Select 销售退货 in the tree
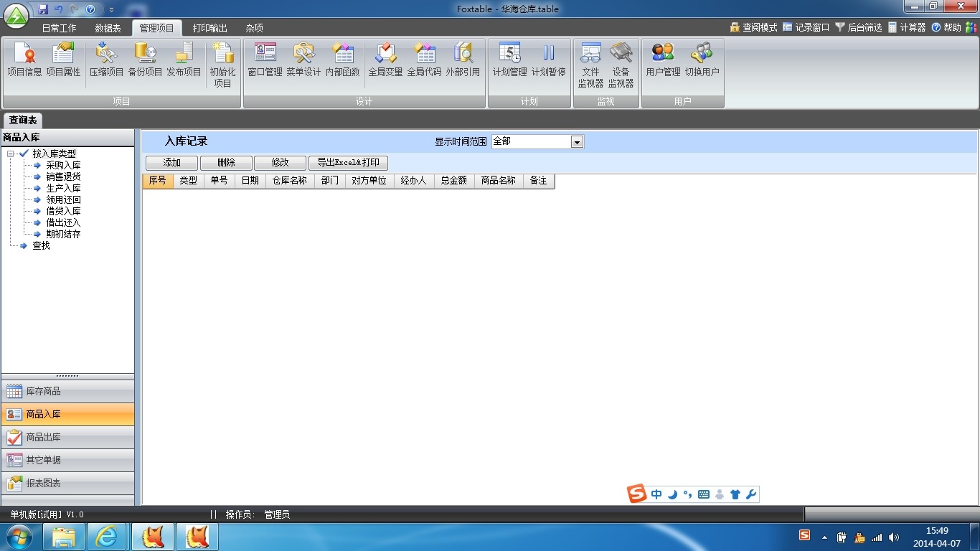Viewport: 980px width, 551px height. click(63, 176)
